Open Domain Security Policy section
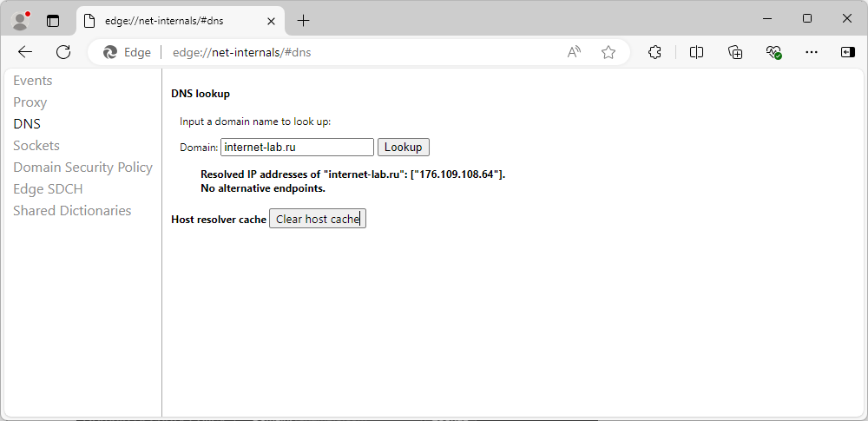 [x=83, y=168]
